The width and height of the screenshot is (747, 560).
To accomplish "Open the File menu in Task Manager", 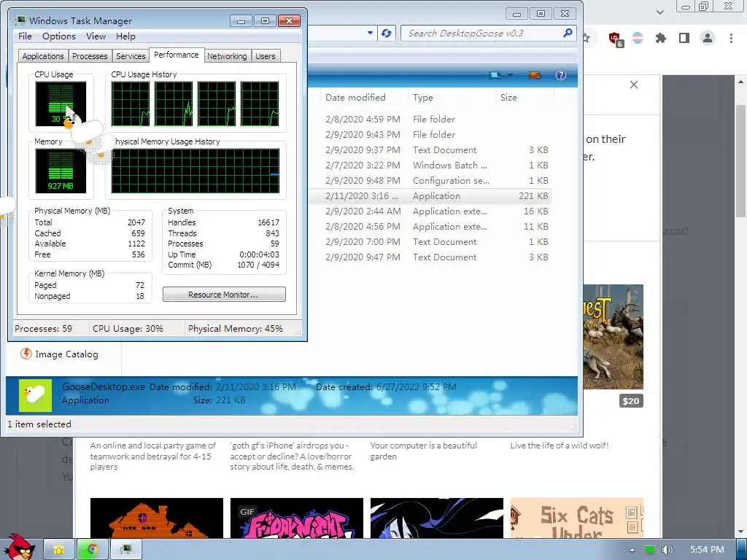I will pyautogui.click(x=25, y=36).
